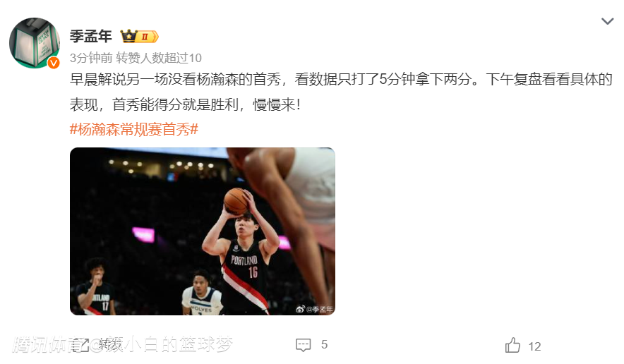Screen dimensions: 624x364
Task: Open the 季孟年 username link
Action: 91,36
